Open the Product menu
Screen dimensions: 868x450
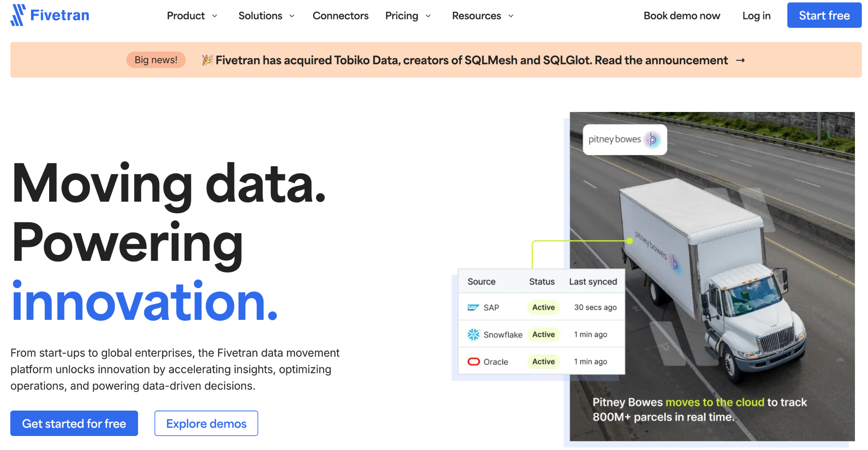(x=186, y=16)
